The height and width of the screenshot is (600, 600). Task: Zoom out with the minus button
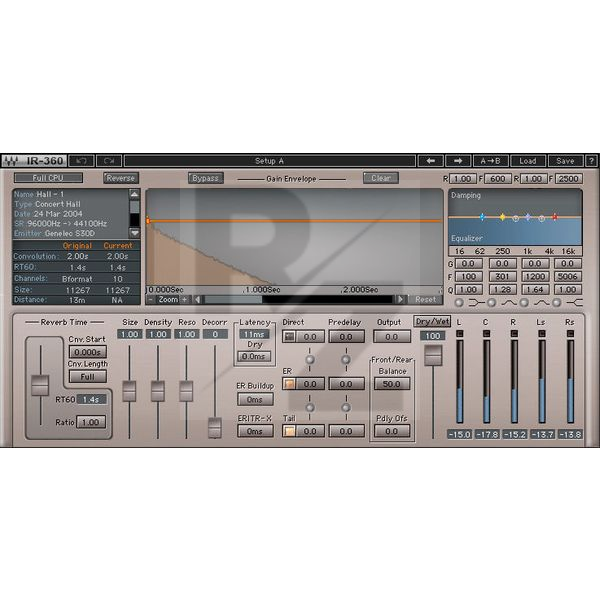tap(151, 300)
